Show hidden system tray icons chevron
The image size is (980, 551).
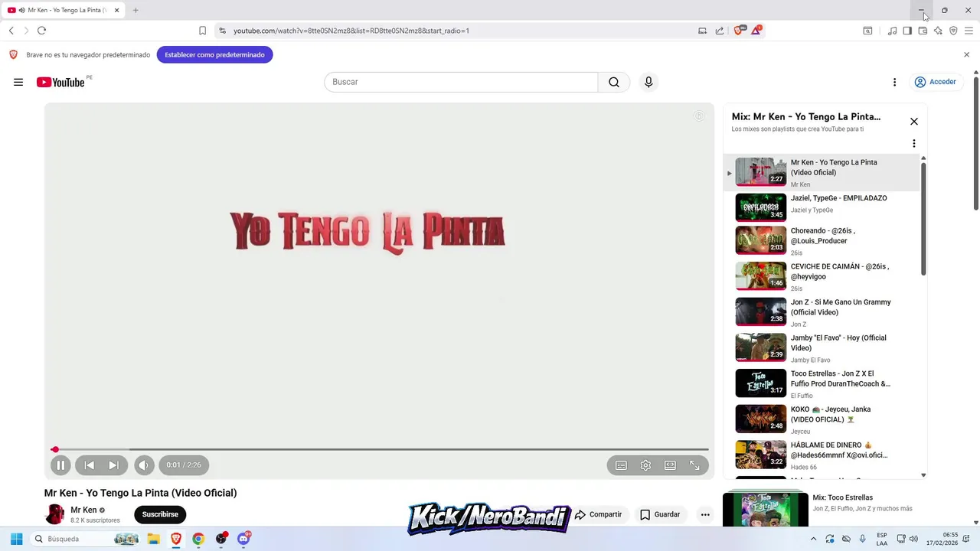(813, 539)
